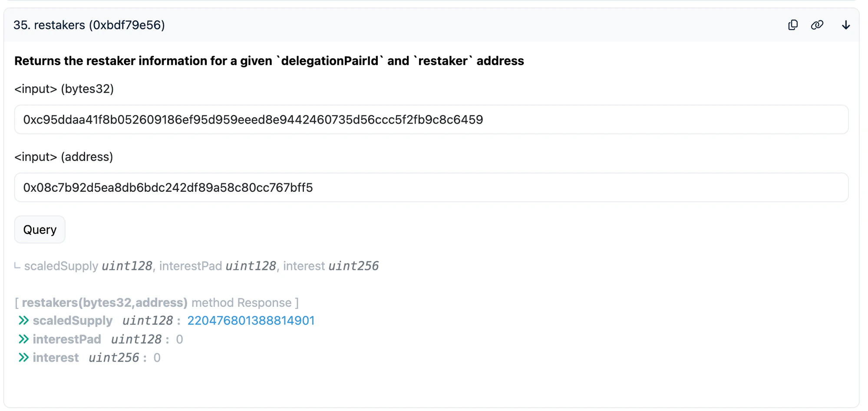Click the interestPad label in the response
Image resolution: width=868 pixels, height=411 pixels.
click(x=66, y=339)
